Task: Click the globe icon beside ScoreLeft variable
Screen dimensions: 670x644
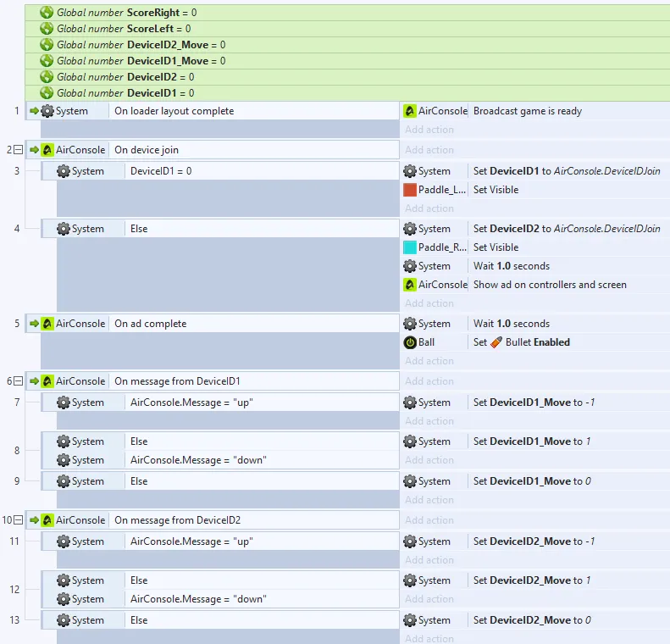Action: (46, 29)
